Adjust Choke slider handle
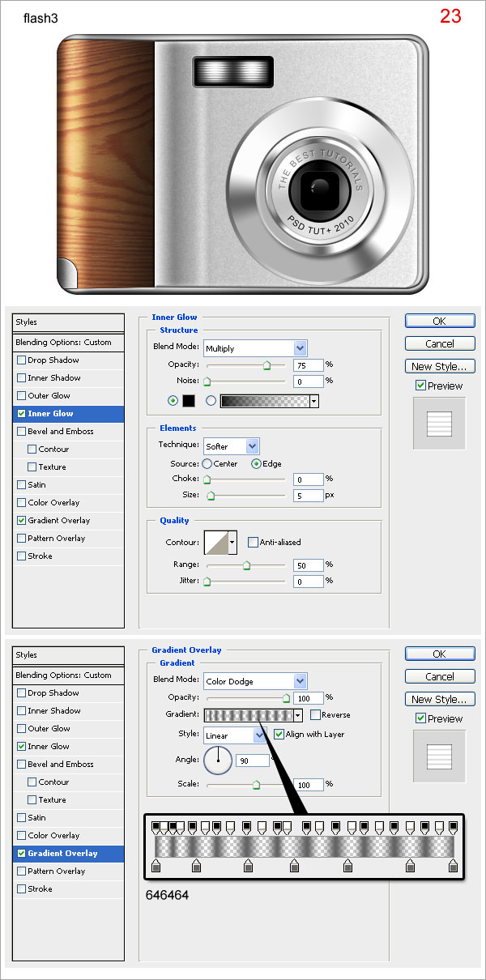The height and width of the screenshot is (980, 486). coord(207,479)
